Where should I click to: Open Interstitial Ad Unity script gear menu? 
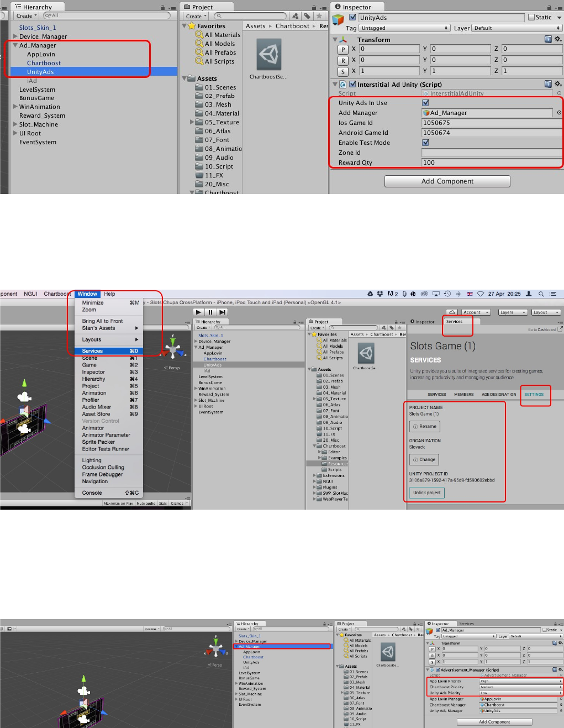click(558, 84)
